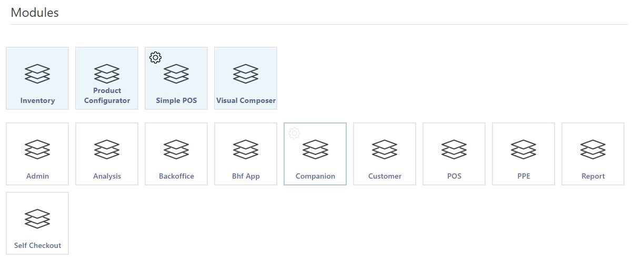This screenshot has height=259, width=644.
Task: Click the Self Checkout label text
Action: (37, 245)
